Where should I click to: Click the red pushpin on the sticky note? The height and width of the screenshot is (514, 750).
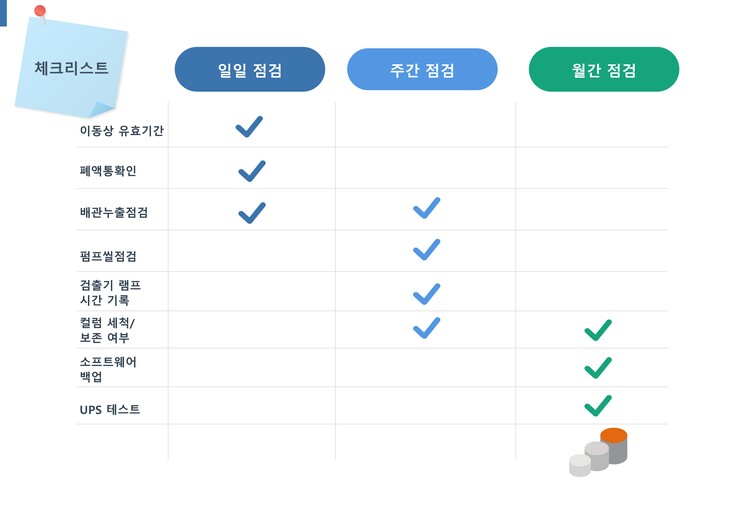pos(40,12)
